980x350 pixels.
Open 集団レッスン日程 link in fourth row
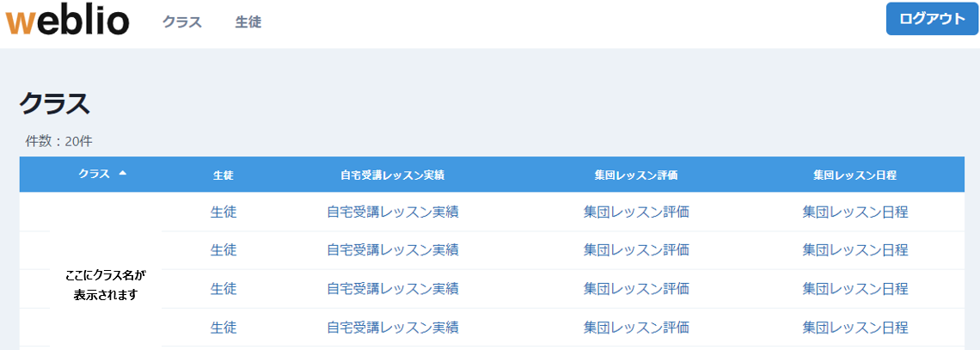[x=855, y=327]
